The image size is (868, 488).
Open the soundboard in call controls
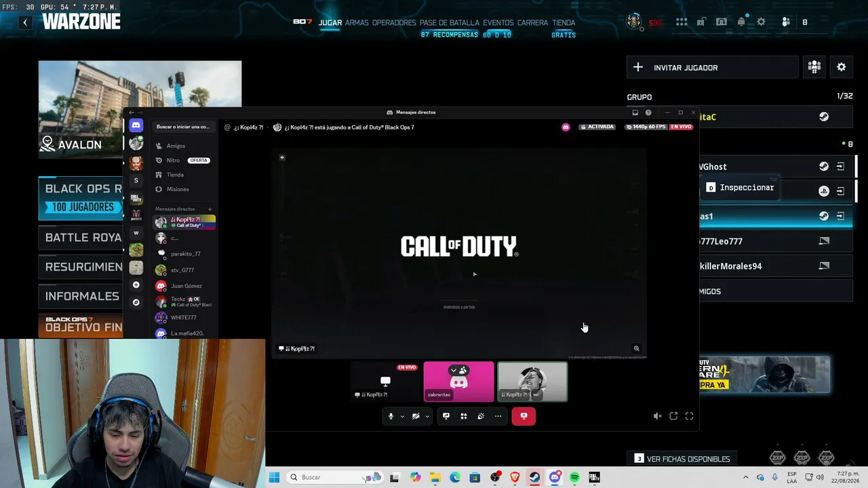pos(481,416)
